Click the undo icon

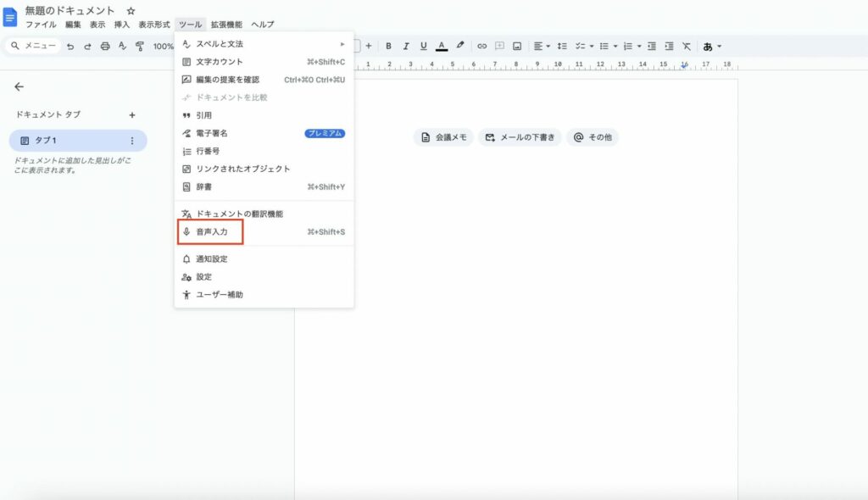(x=72, y=46)
